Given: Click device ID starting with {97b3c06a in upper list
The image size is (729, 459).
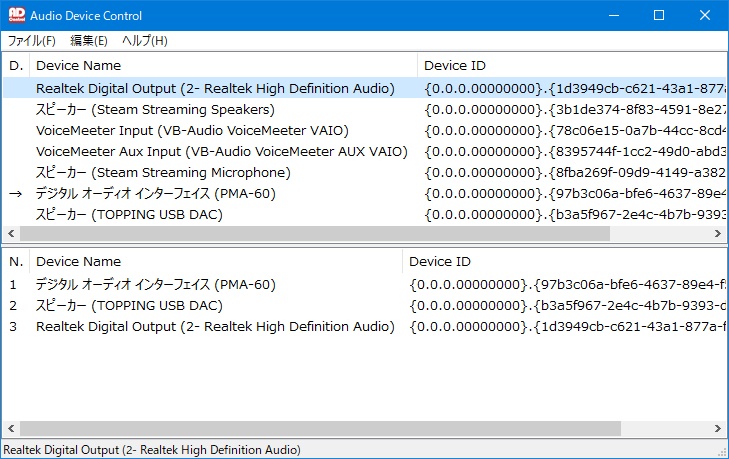Looking at the screenshot, I should point(575,193).
